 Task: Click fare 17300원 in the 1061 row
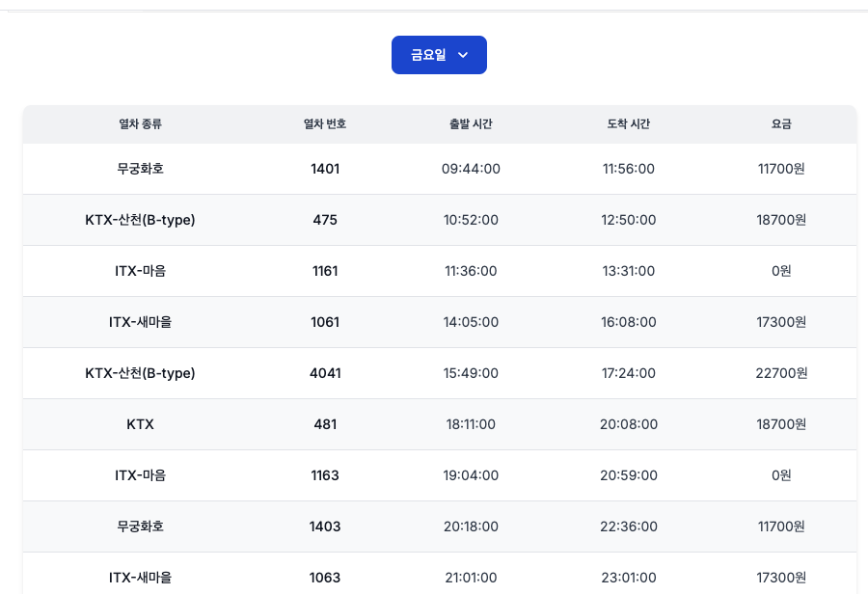(781, 322)
